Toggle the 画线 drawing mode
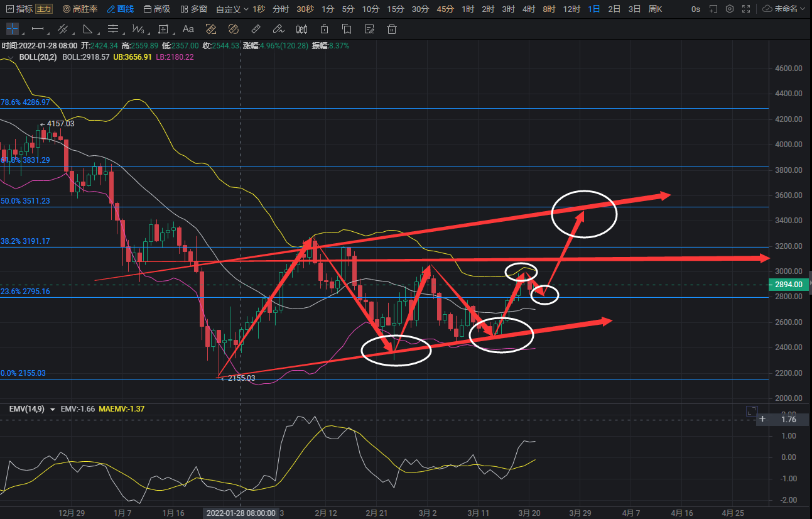Viewport: 812px width, 519px height. [120, 9]
